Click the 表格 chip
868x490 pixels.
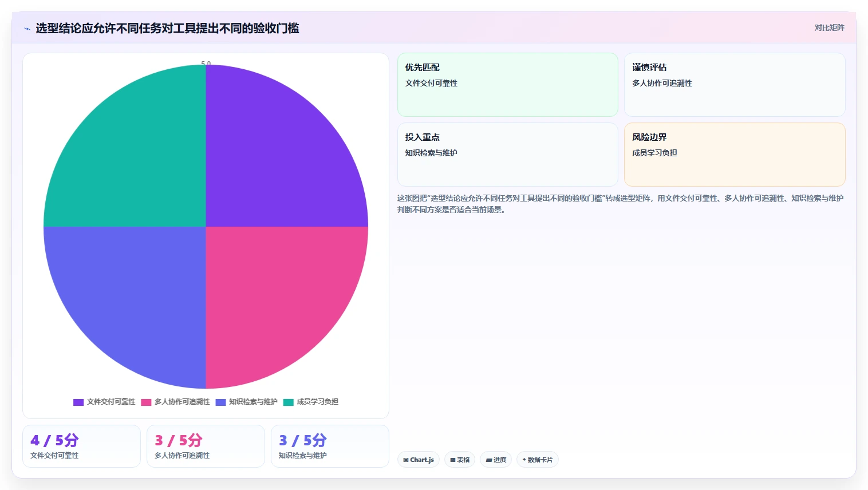click(460, 460)
